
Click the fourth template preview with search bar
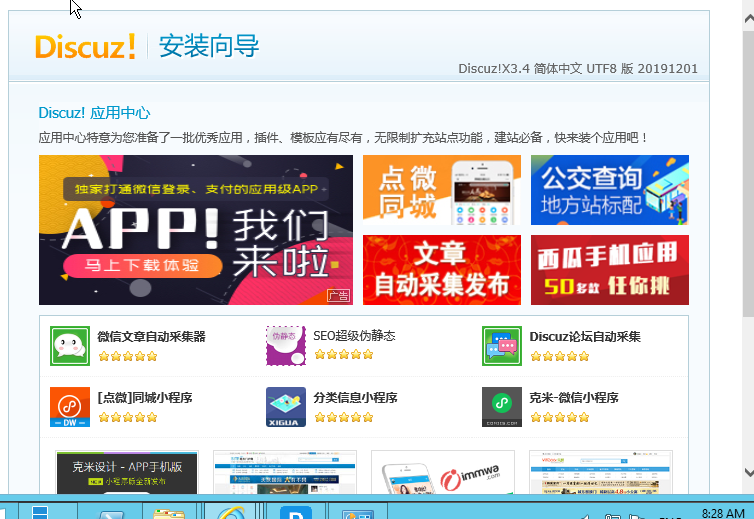pyautogui.click(x=601, y=472)
